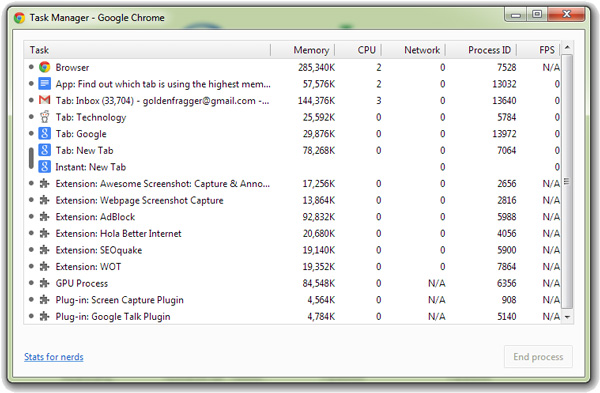600x393 pixels.
Task: Click the Docs app icon beside 'Find out which tab'
Action: click(x=44, y=84)
